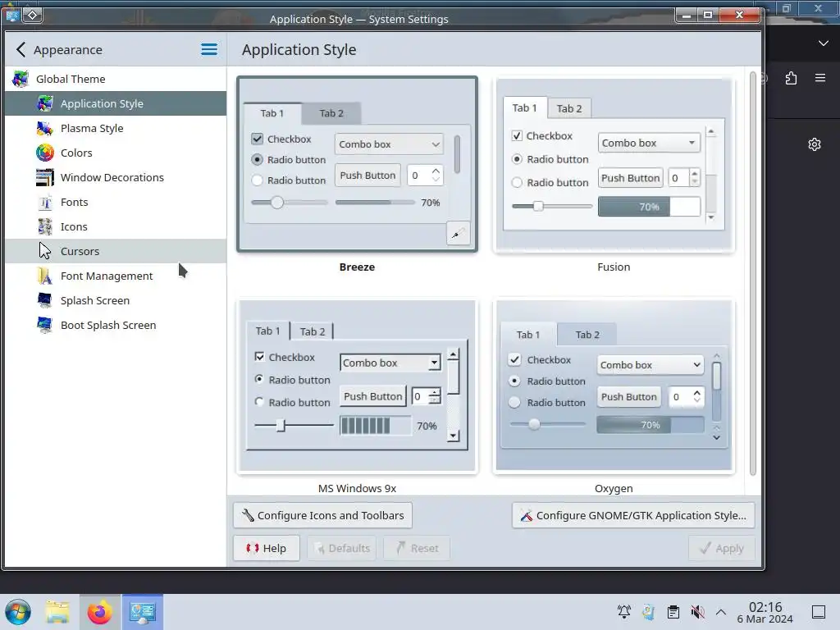
Task: Click the main style list vertical scrollbar
Action: (753, 274)
